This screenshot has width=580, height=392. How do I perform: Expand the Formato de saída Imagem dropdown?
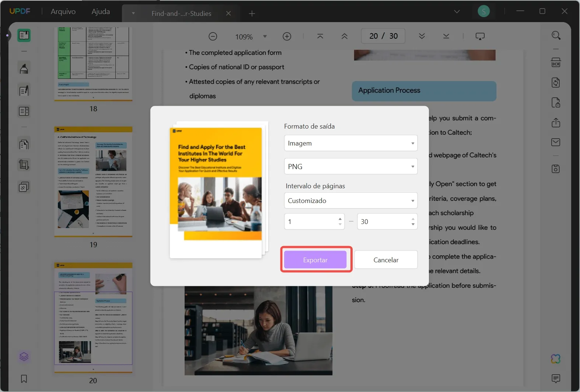coord(351,143)
